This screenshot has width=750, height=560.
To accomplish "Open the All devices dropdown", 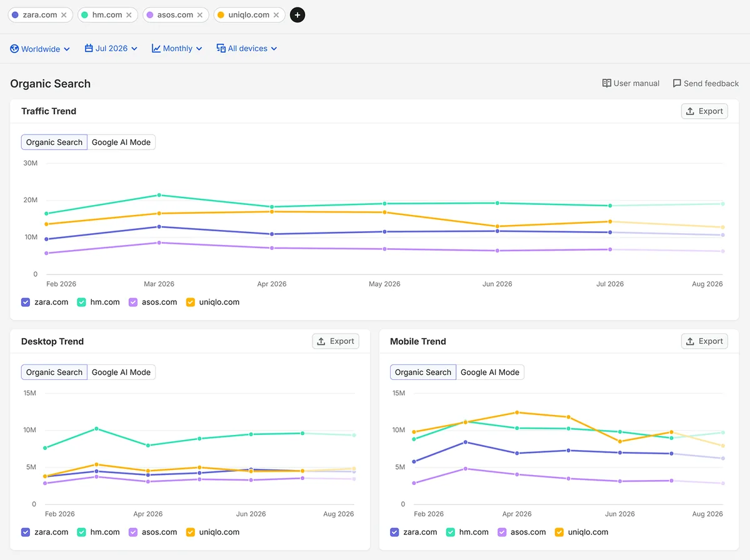I will (246, 48).
